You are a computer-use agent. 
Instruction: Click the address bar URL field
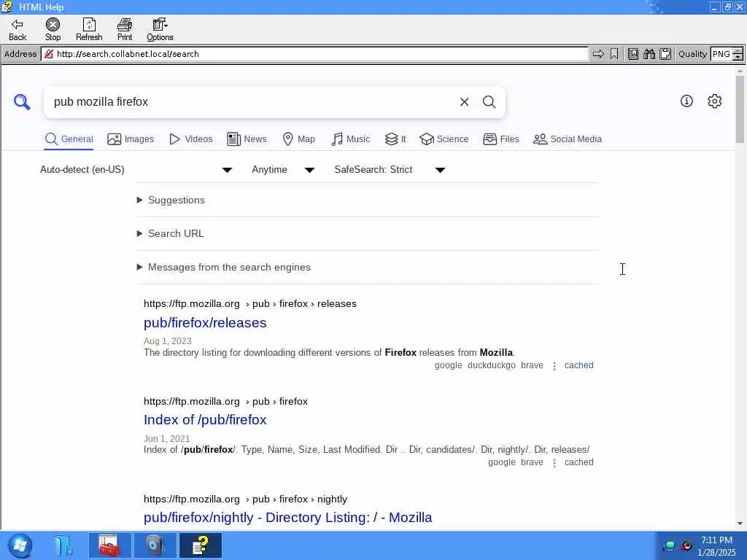(314, 54)
